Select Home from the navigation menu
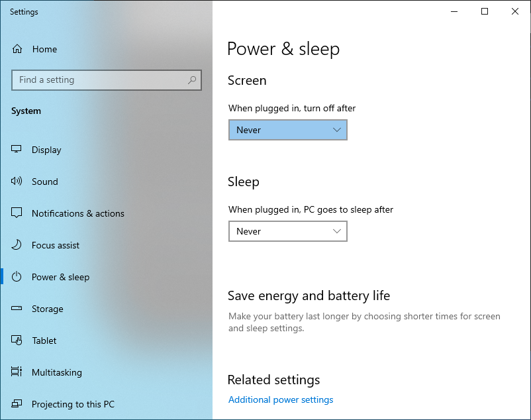Viewport: 531px width, 420px height. click(x=44, y=49)
